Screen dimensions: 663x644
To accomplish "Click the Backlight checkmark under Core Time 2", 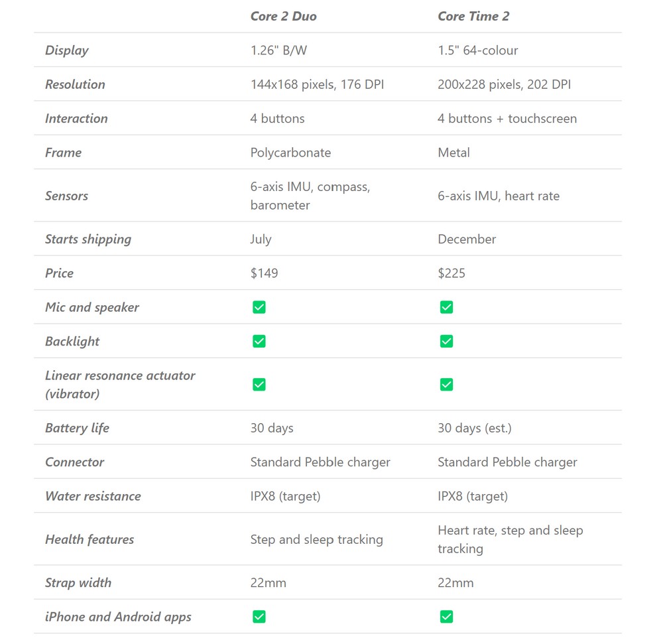I will point(447,341).
